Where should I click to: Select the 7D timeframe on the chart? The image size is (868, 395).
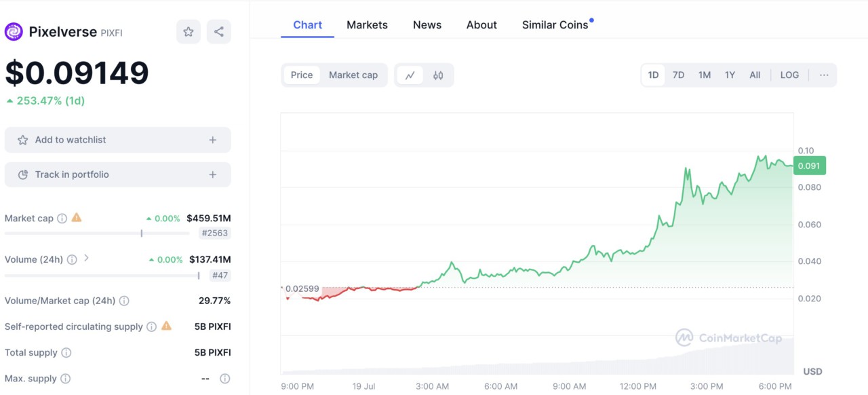coord(678,75)
